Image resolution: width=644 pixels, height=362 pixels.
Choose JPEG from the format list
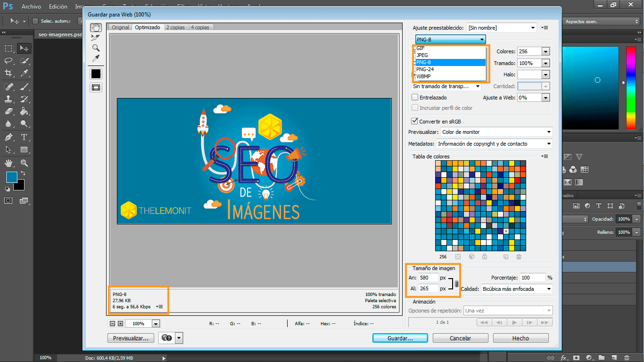pos(422,55)
